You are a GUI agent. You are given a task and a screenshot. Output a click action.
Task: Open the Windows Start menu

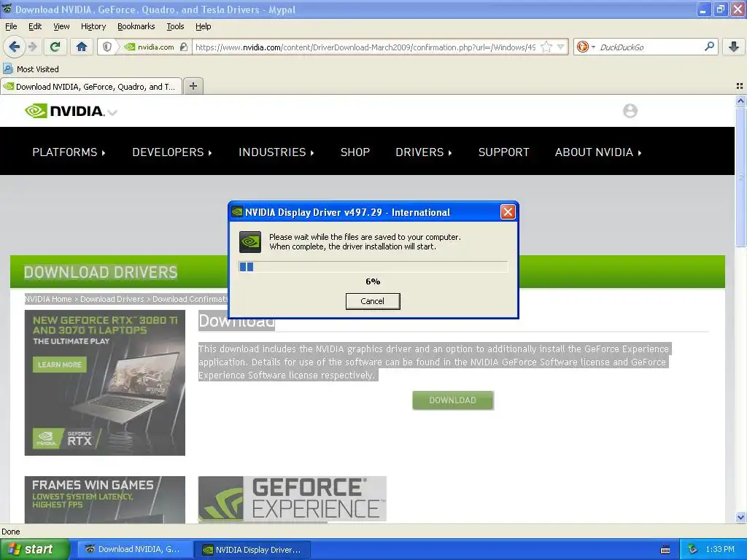35,549
